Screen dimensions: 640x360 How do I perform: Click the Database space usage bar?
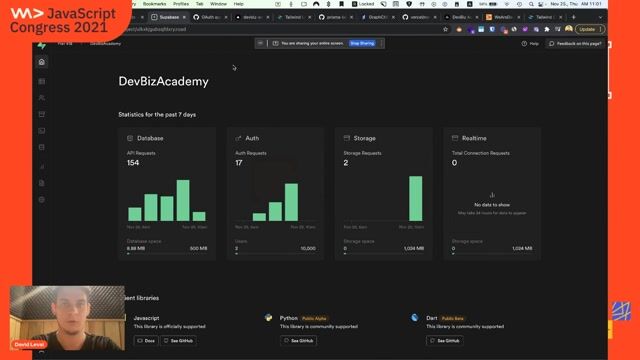(x=167, y=253)
